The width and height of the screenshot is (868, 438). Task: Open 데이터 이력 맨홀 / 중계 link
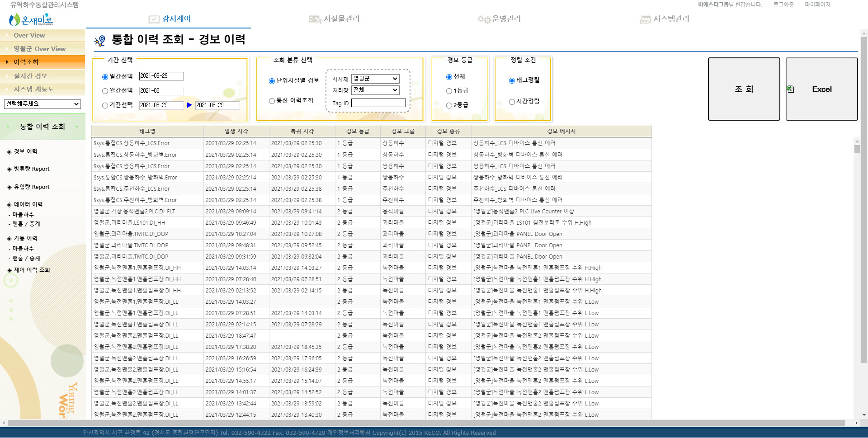[x=26, y=224]
